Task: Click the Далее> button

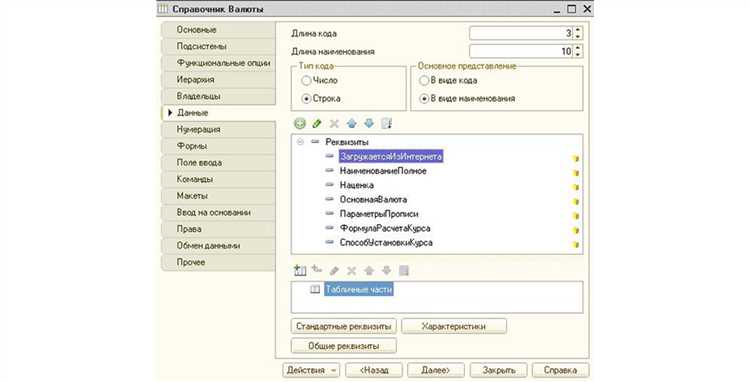Action: 436,370
